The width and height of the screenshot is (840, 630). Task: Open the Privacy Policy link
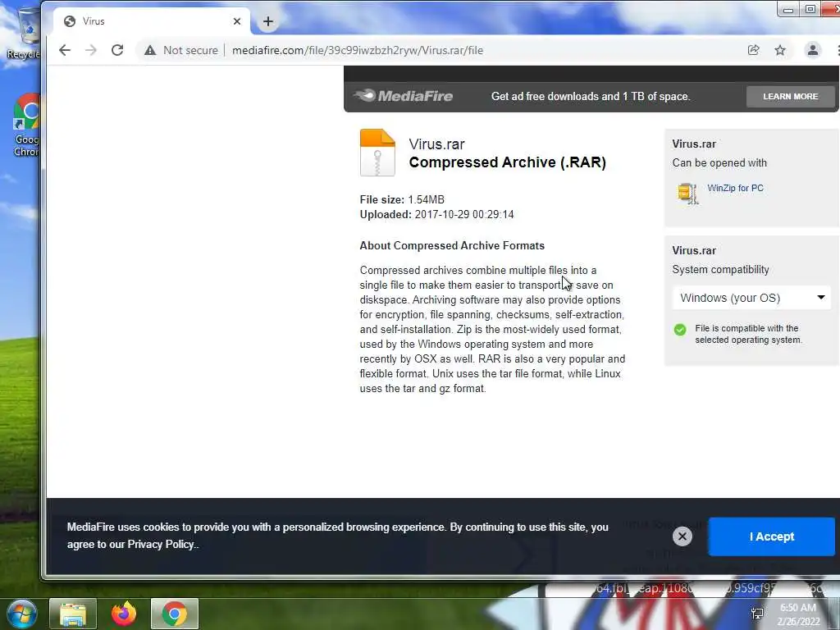click(x=161, y=545)
